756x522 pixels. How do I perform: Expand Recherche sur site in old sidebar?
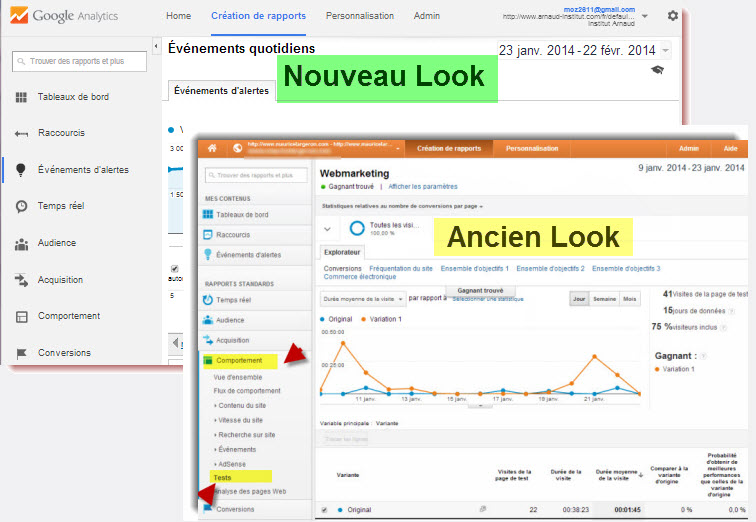coord(245,435)
